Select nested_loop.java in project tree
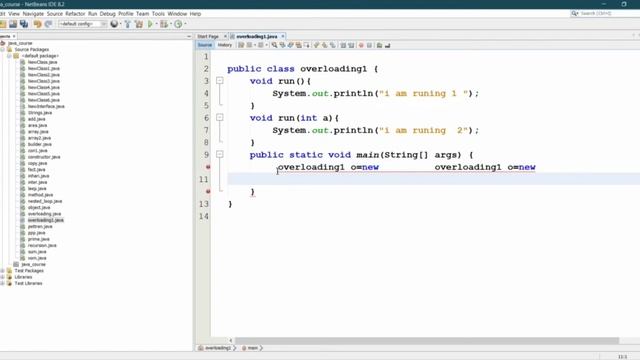 pos(45,201)
